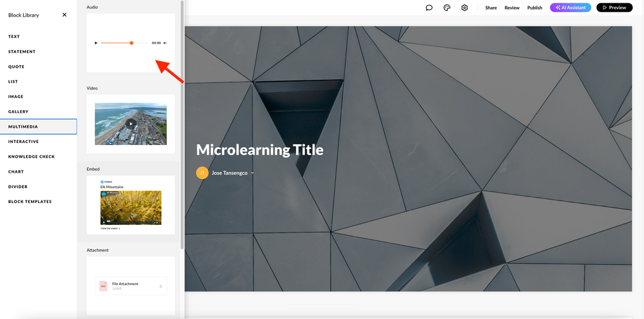
Task: Select the DIVIDER block category
Action: [18, 187]
